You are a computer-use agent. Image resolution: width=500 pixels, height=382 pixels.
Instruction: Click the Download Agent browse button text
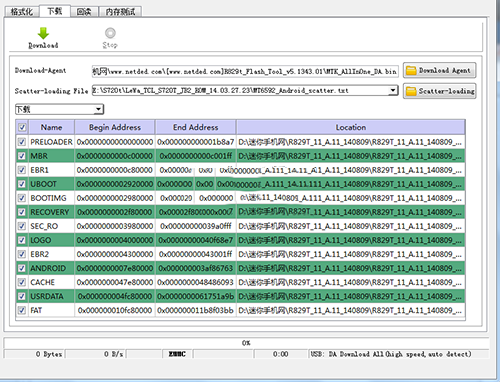click(445, 71)
